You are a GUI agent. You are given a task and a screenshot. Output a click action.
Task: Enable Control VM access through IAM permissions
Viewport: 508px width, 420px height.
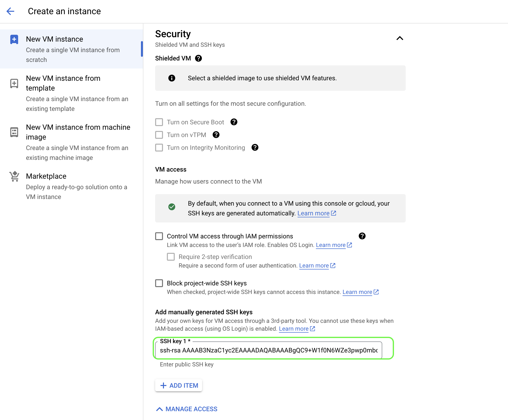159,236
